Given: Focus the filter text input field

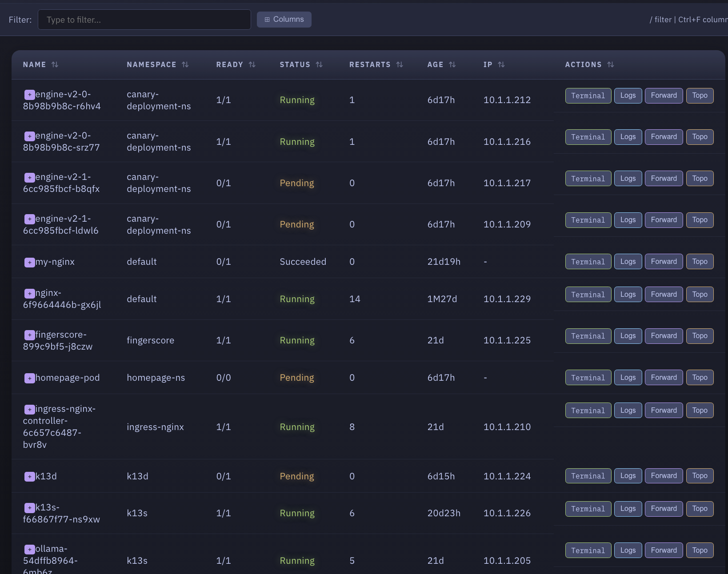Looking at the screenshot, I should pyautogui.click(x=144, y=20).
